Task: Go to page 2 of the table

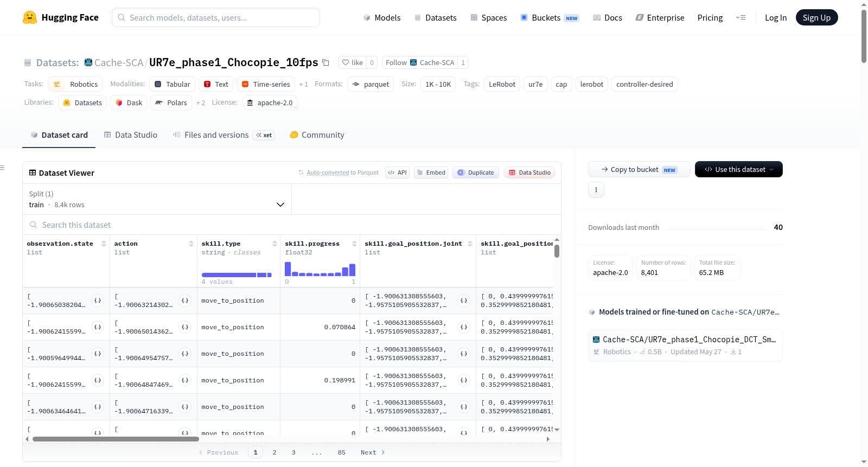Action: tap(275, 452)
